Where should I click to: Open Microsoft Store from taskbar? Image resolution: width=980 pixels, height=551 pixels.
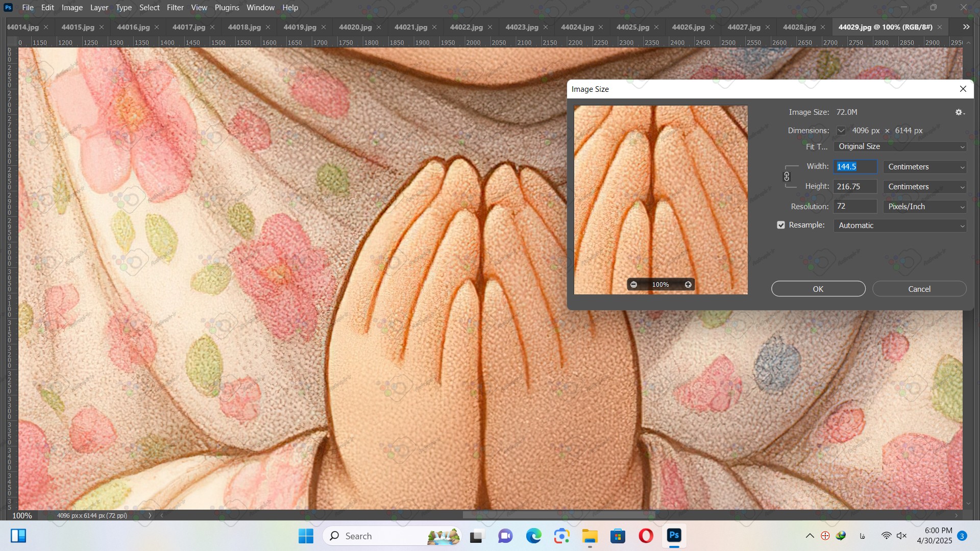click(x=618, y=536)
